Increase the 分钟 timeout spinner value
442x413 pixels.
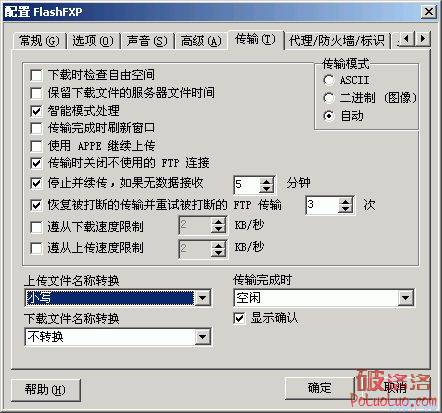(x=266, y=181)
